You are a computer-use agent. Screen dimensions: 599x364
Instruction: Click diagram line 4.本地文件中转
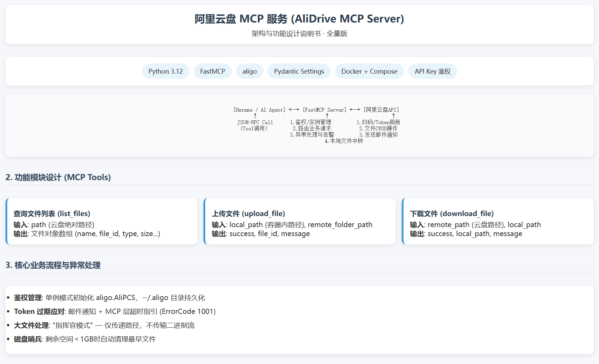344,141
